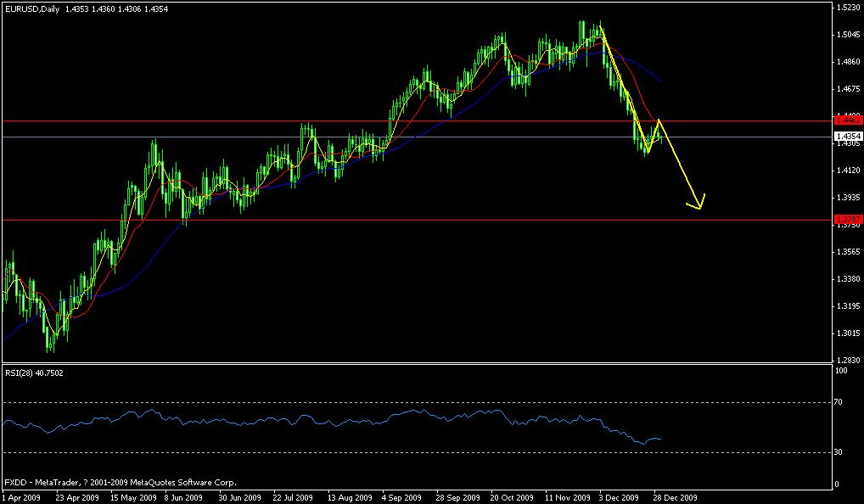Screen dimensions: 864x504
Task: Click the RSI(28) 40.7502 indicator label
Action: point(34,372)
